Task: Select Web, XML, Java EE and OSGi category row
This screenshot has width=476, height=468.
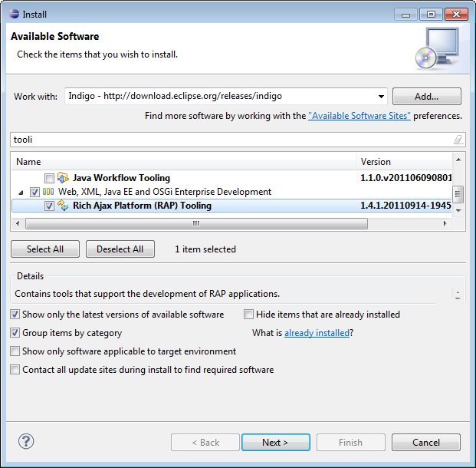Action: pos(232,192)
